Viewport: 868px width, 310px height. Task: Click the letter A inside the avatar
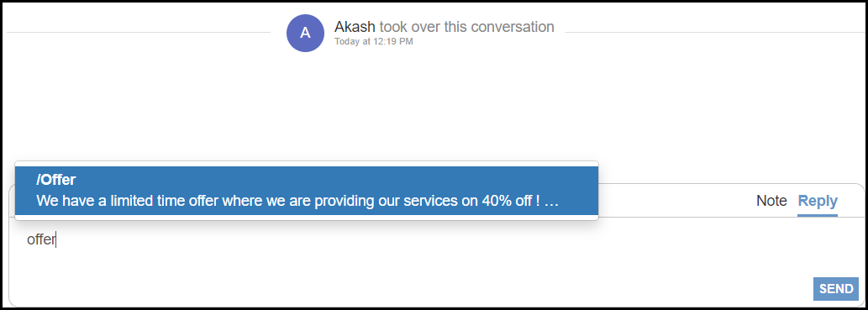(305, 34)
